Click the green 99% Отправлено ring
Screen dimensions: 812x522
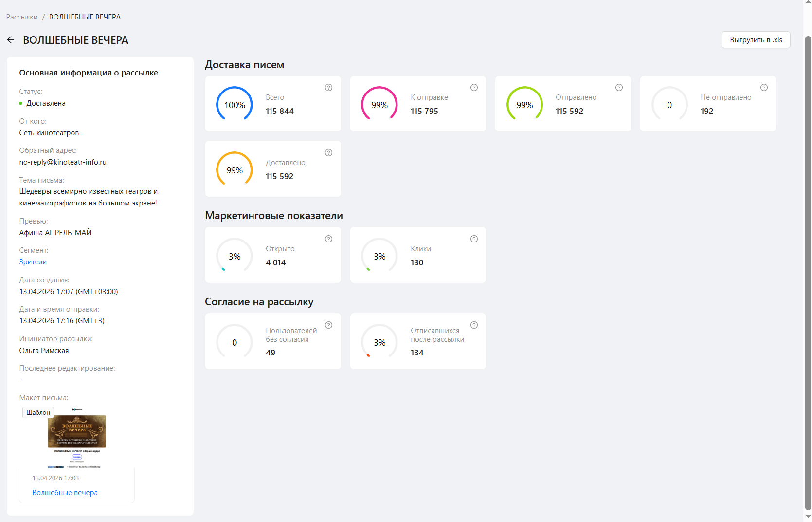(x=524, y=105)
